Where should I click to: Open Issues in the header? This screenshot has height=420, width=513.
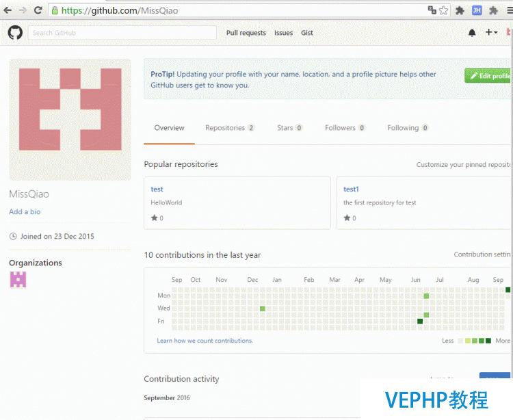click(283, 33)
